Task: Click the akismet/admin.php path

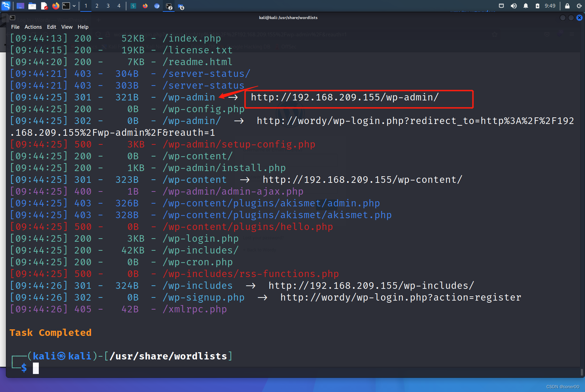Action: pos(330,203)
